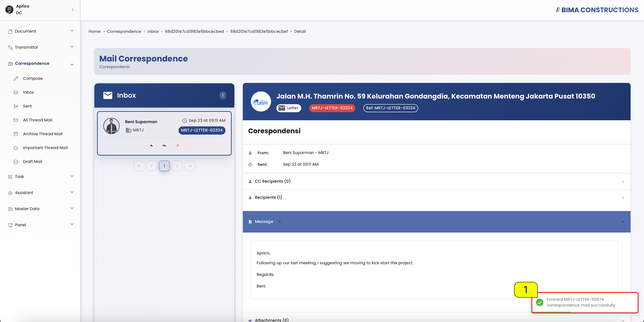Click the red MRTJ-LETTER-63334 tag in header
This screenshot has width=644, height=322.
pos(332,108)
